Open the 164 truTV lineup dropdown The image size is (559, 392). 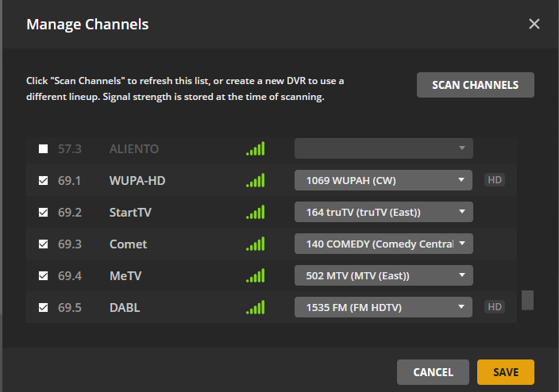(x=384, y=212)
